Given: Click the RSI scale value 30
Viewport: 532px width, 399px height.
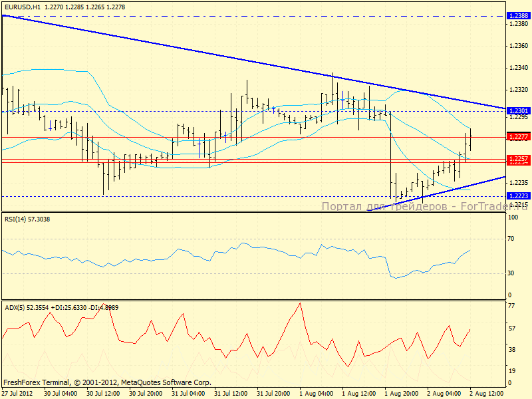Looking at the screenshot, I should [511, 273].
